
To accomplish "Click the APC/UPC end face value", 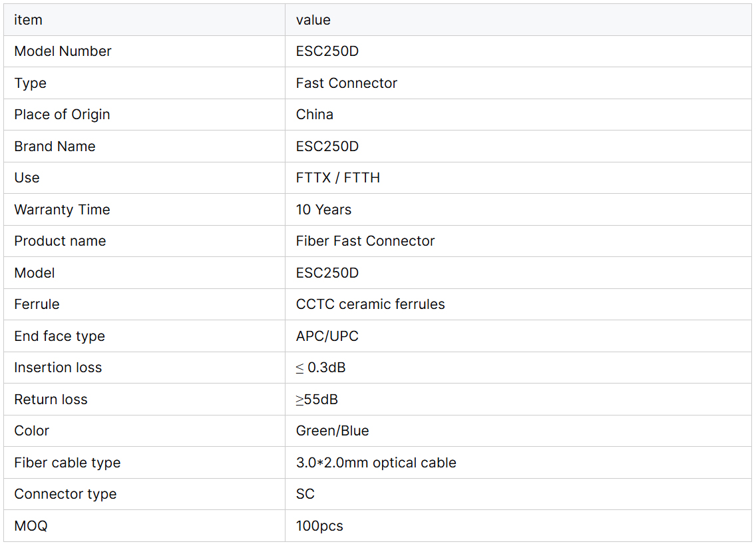I will [327, 336].
